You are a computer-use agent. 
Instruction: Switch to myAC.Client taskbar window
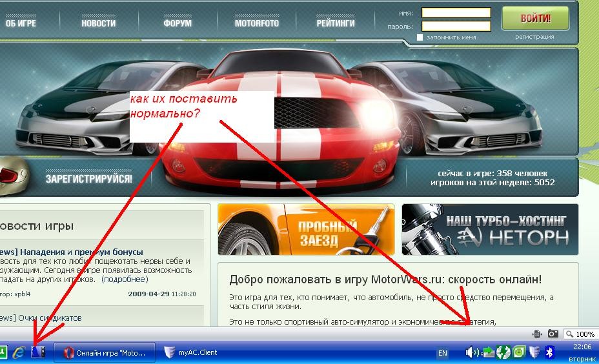pos(191,352)
